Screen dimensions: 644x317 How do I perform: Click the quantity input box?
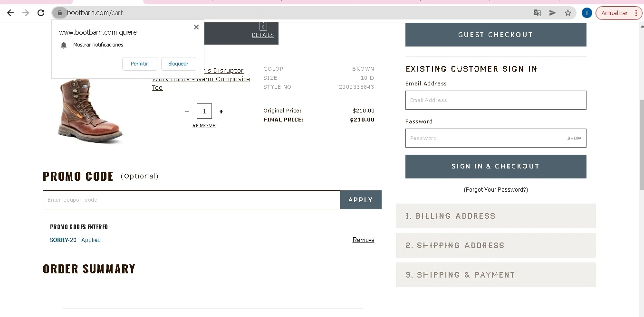204,111
